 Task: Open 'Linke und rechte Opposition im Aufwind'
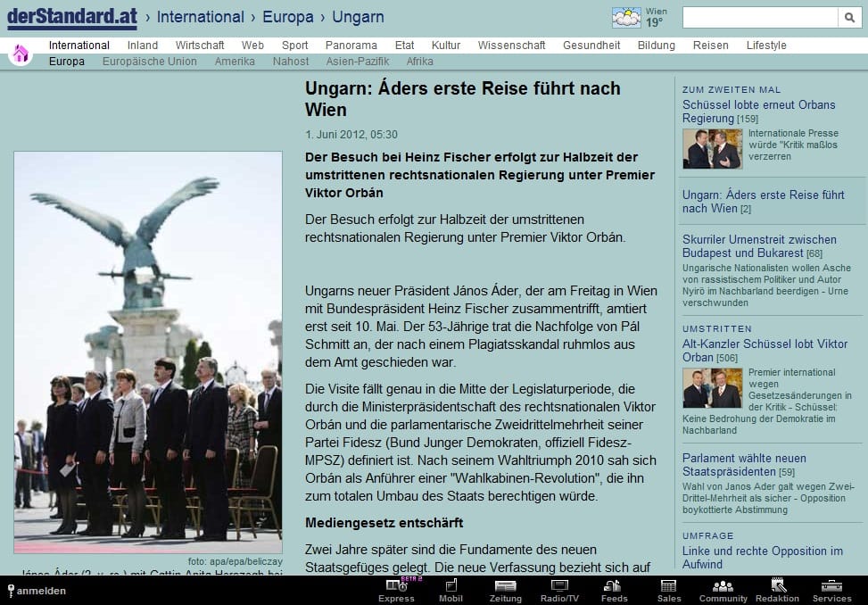coord(762,558)
